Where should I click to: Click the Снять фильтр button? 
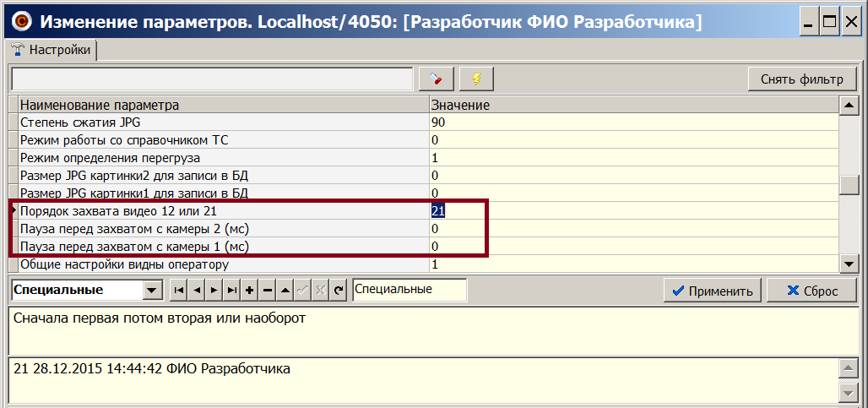tap(801, 79)
